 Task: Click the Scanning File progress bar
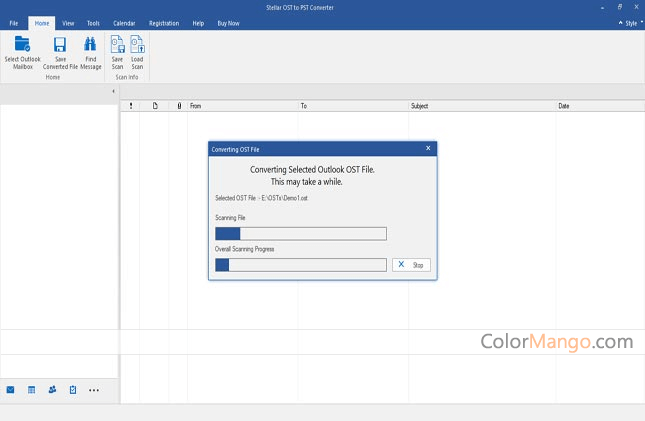tap(301, 234)
